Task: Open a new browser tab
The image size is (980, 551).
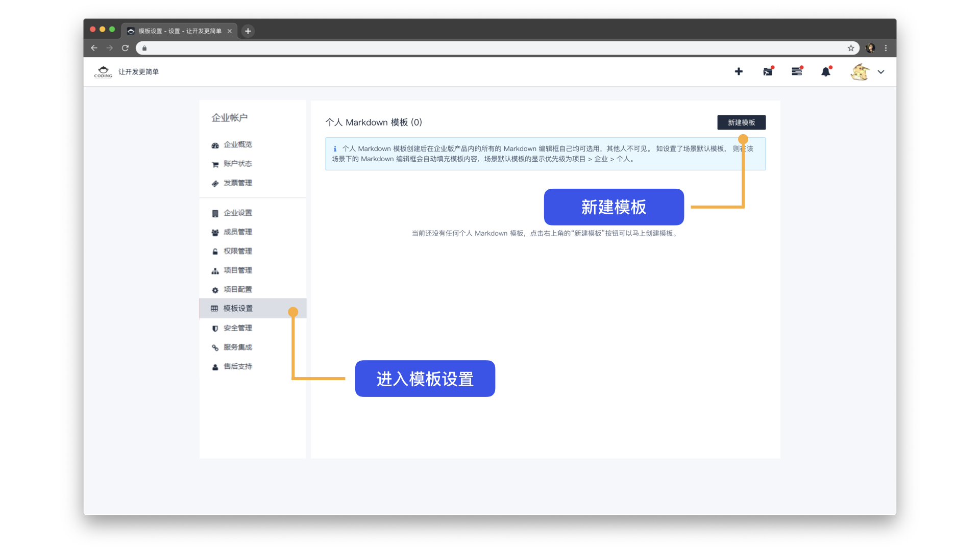Action: 248,31
